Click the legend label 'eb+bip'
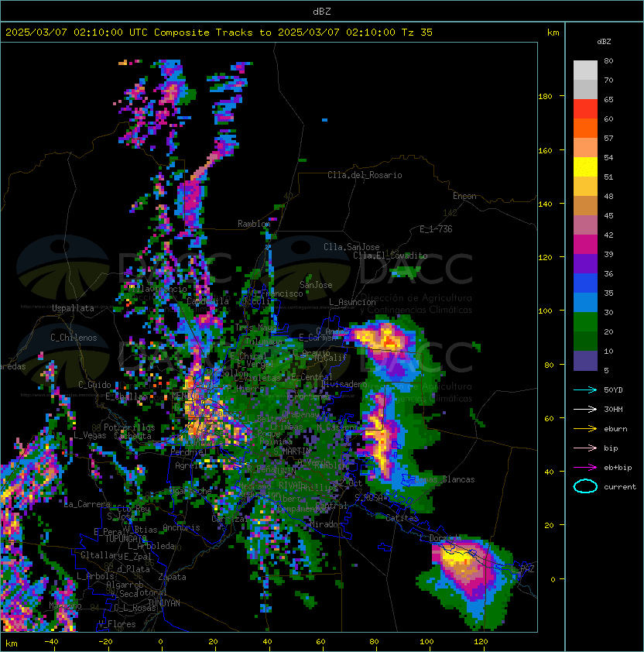 [x=618, y=468]
